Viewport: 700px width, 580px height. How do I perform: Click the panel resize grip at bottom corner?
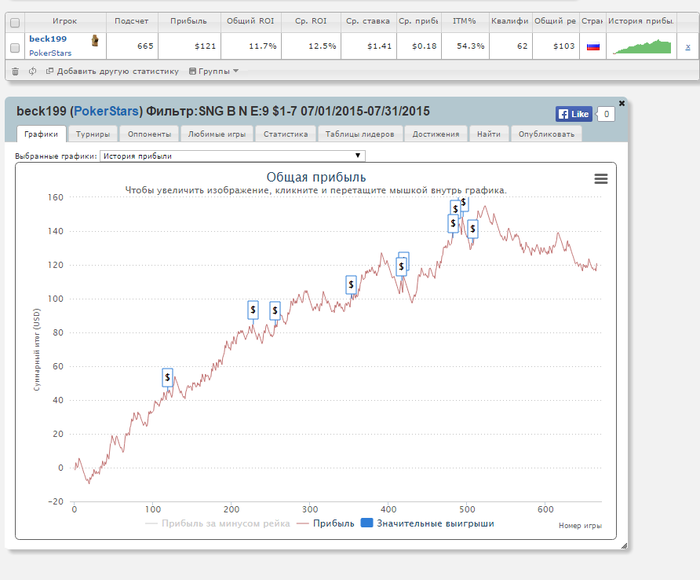point(624,545)
